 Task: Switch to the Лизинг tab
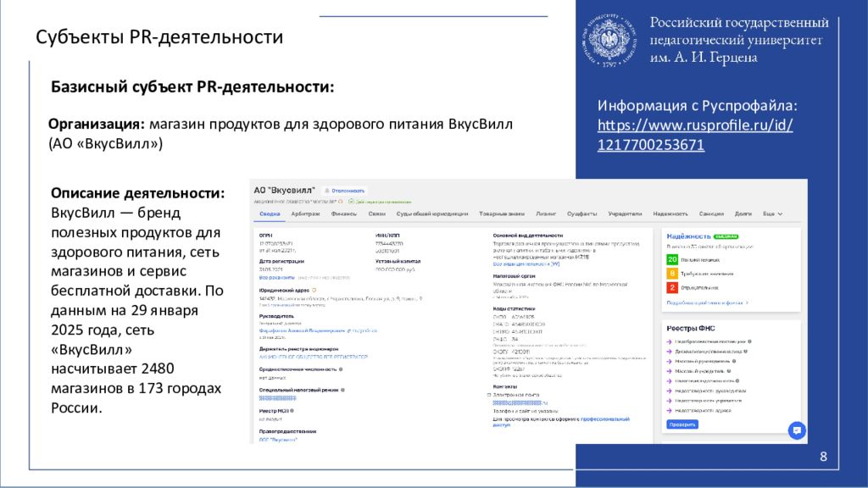(x=546, y=213)
